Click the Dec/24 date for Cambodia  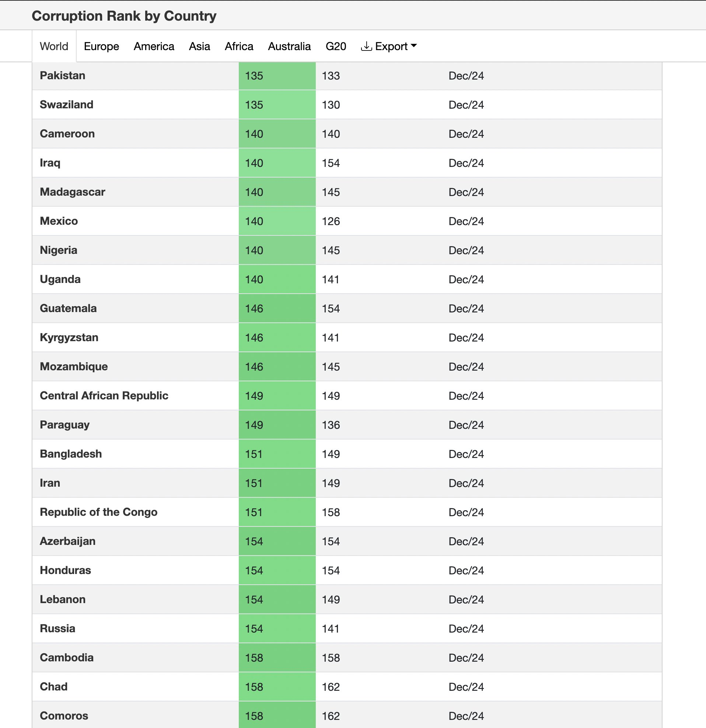pyautogui.click(x=466, y=658)
